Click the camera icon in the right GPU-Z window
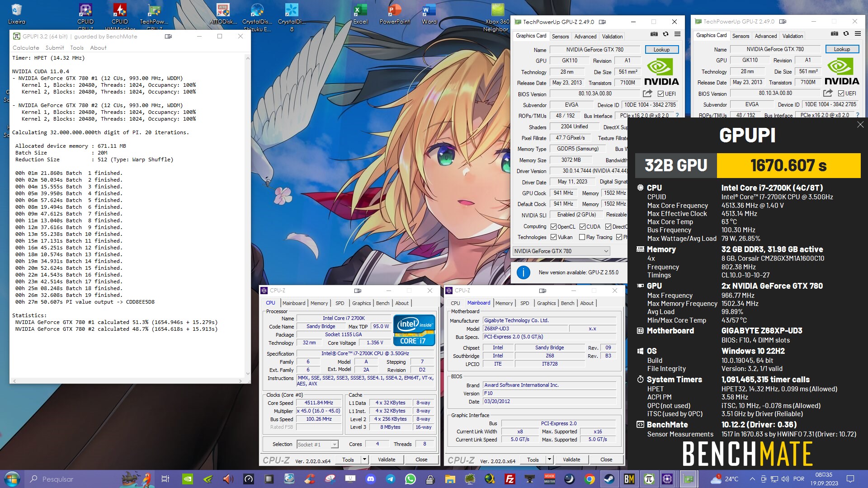The image size is (868, 488). coord(834,33)
